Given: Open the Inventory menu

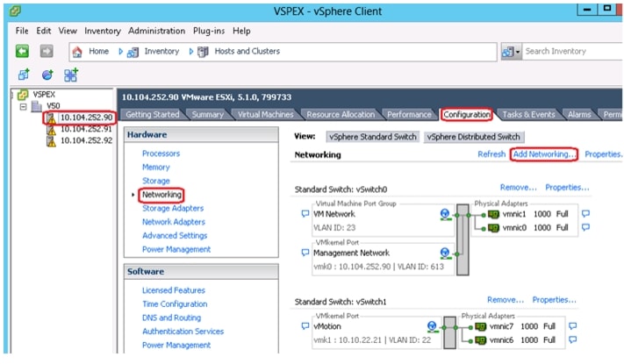Looking at the screenshot, I should 103,31.
